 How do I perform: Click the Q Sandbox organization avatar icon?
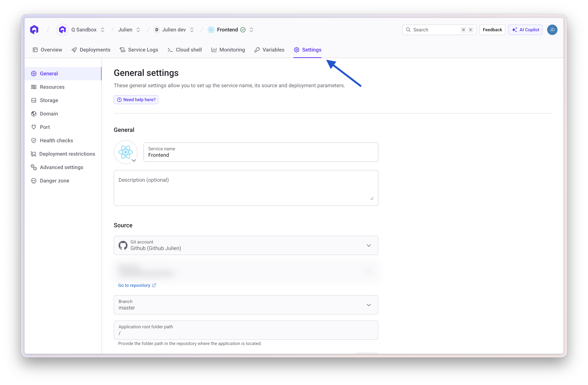[x=62, y=30]
